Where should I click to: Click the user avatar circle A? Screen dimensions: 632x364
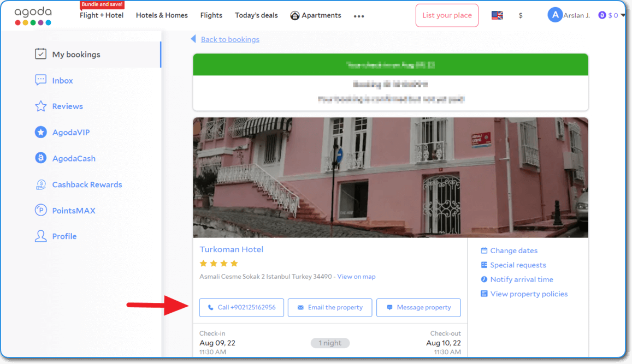[554, 15]
